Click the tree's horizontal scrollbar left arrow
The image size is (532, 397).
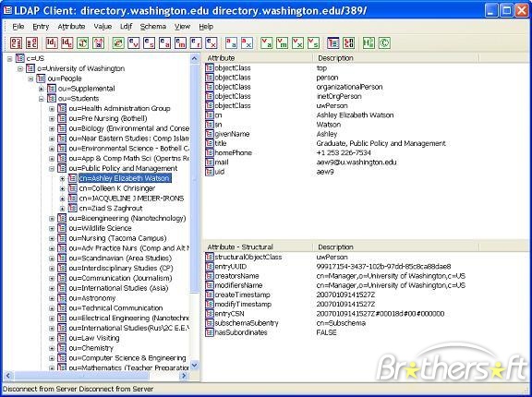pyautogui.click(x=8, y=375)
